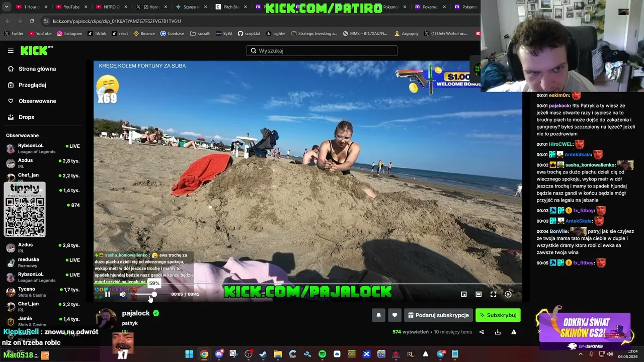Reload the browser page

(32, 21)
